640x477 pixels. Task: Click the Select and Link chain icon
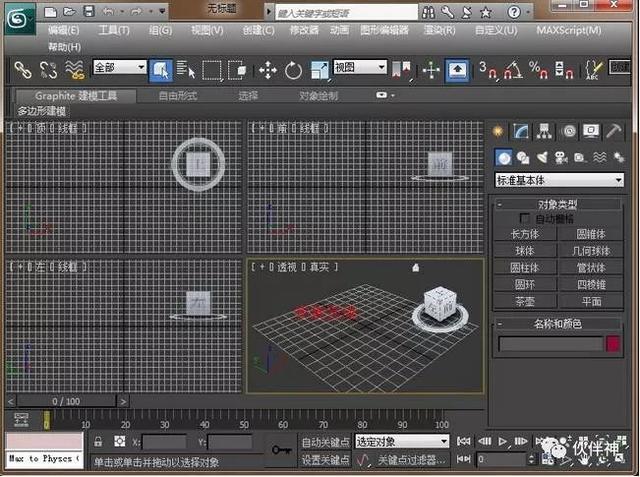point(22,70)
